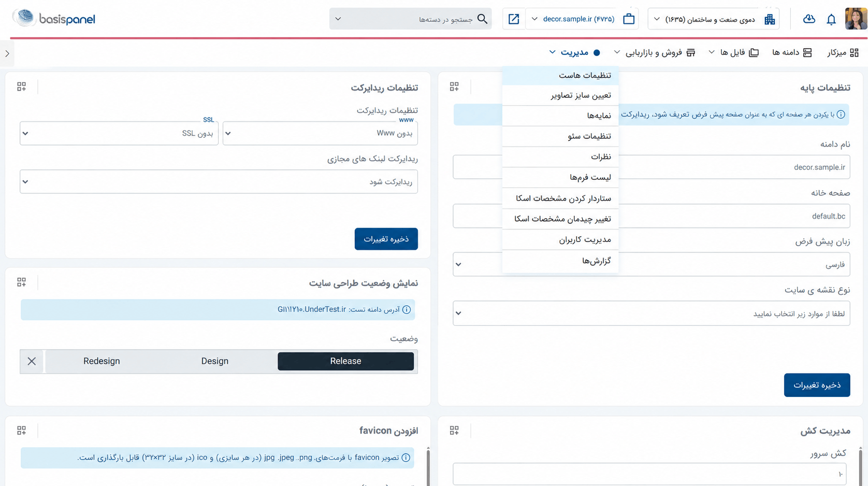Click the widget icon in تنظیمات پایه panel
868x486 pixels.
coord(454,87)
